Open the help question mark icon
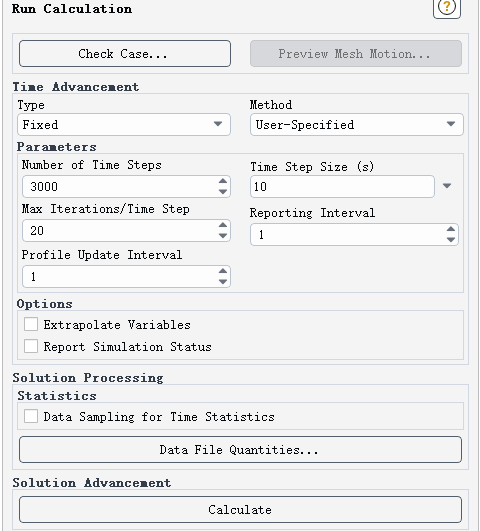 coord(446,7)
